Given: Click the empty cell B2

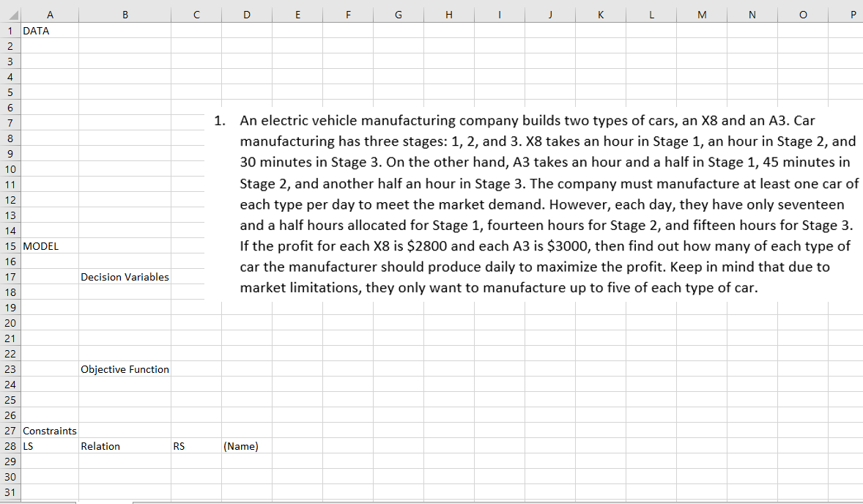Looking at the screenshot, I should pos(124,45).
